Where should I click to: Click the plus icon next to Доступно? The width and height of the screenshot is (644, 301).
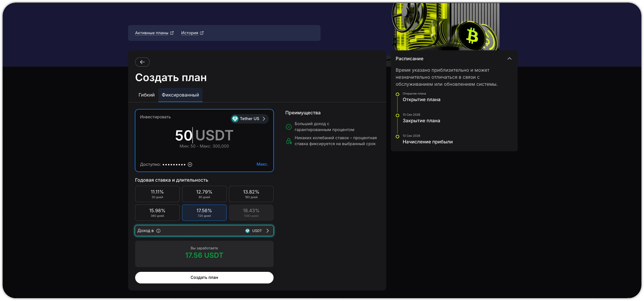[x=190, y=165]
